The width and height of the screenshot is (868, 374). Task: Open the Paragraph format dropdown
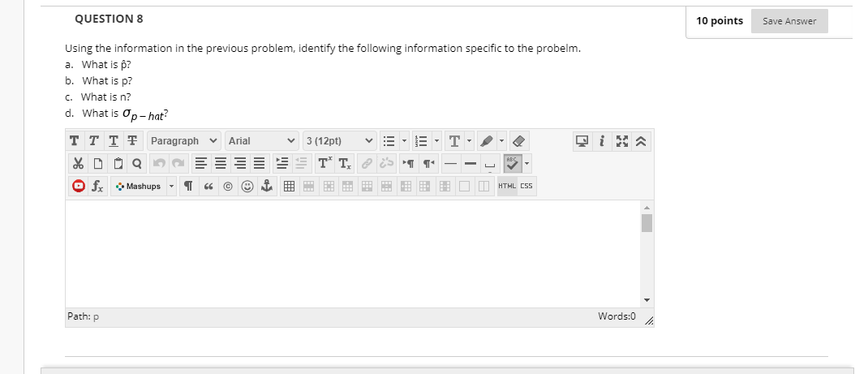[x=184, y=141]
